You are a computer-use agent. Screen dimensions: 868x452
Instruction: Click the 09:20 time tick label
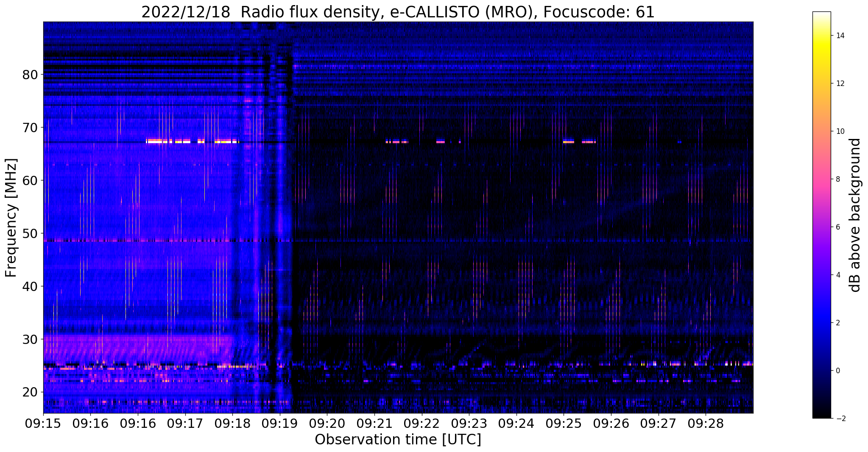(327, 424)
